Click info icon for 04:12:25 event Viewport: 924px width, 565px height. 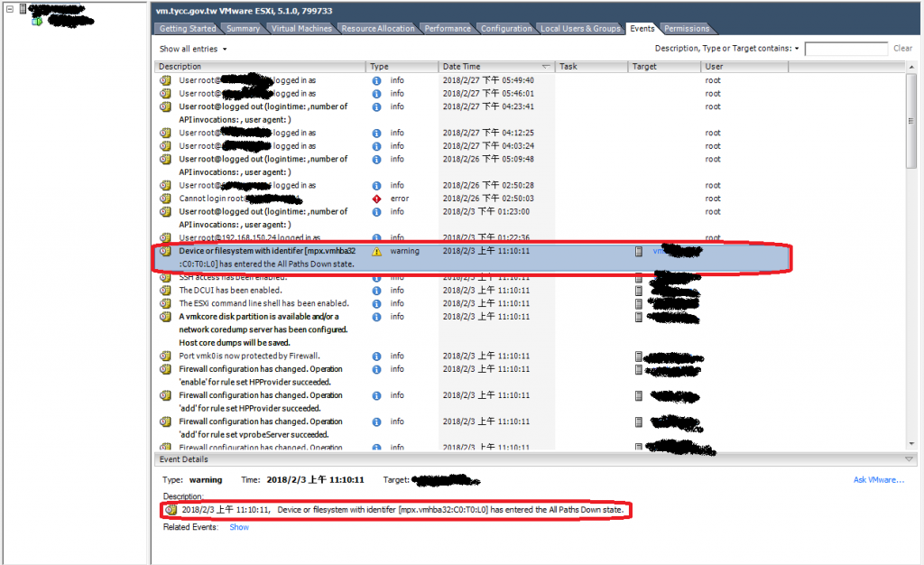[x=376, y=134]
